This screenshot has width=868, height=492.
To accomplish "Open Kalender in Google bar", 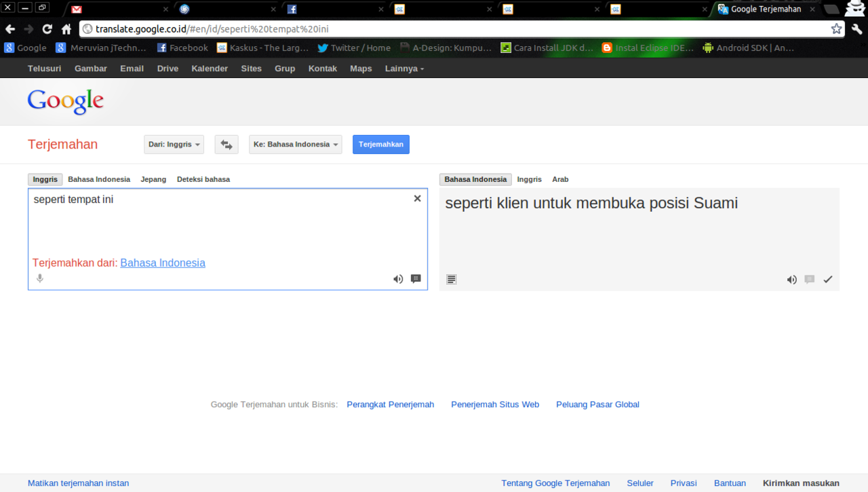I will click(x=210, y=69).
